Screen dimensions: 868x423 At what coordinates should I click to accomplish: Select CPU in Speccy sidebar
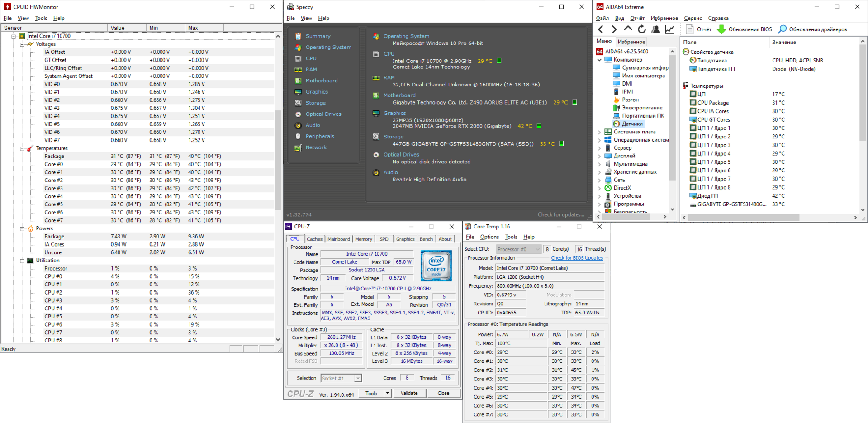click(311, 58)
